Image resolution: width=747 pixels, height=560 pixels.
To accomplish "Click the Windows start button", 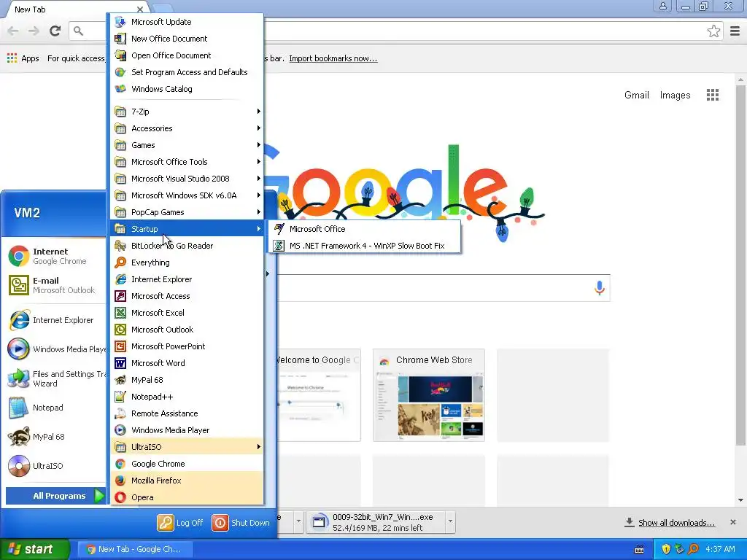I will point(35,549).
